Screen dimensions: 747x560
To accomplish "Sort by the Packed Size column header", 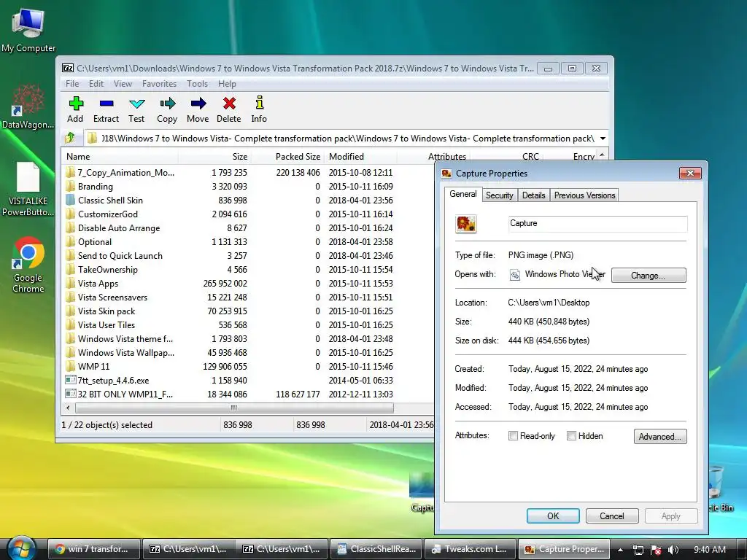I will click(x=287, y=156).
